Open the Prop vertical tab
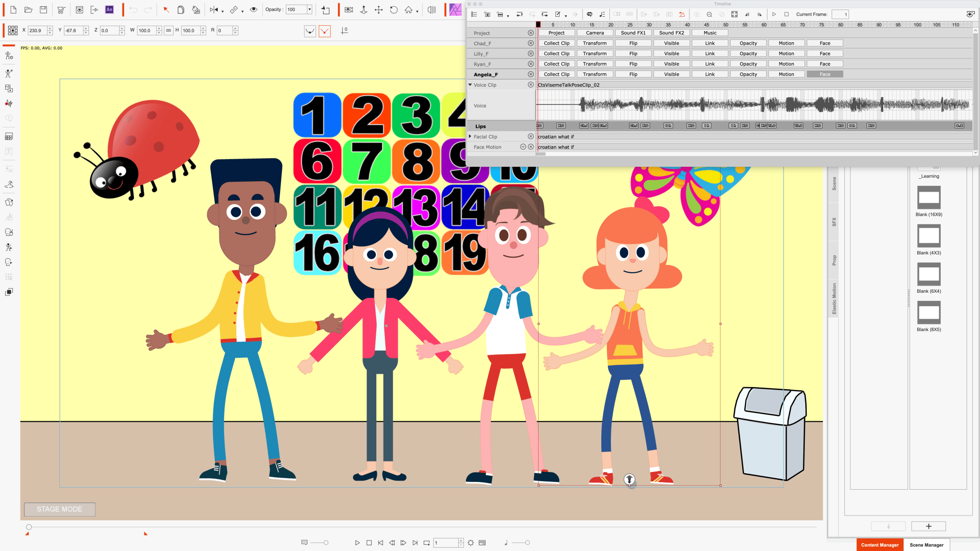Screen dimensions: 980x551 coord(834,260)
